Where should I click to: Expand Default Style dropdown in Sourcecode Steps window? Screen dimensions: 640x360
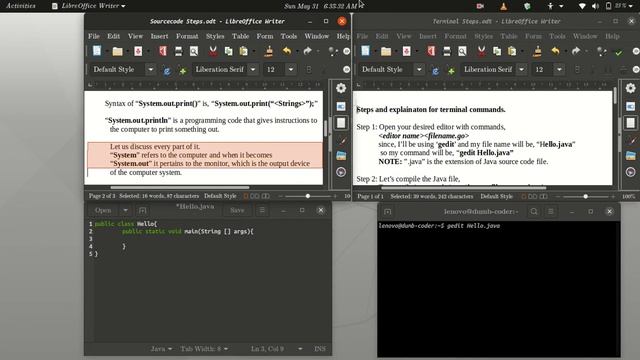pos(151,69)
